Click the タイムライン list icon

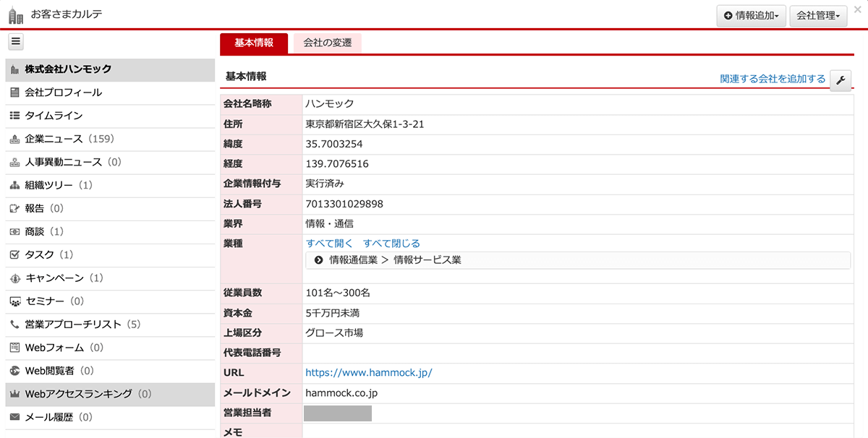pos(14,116)
